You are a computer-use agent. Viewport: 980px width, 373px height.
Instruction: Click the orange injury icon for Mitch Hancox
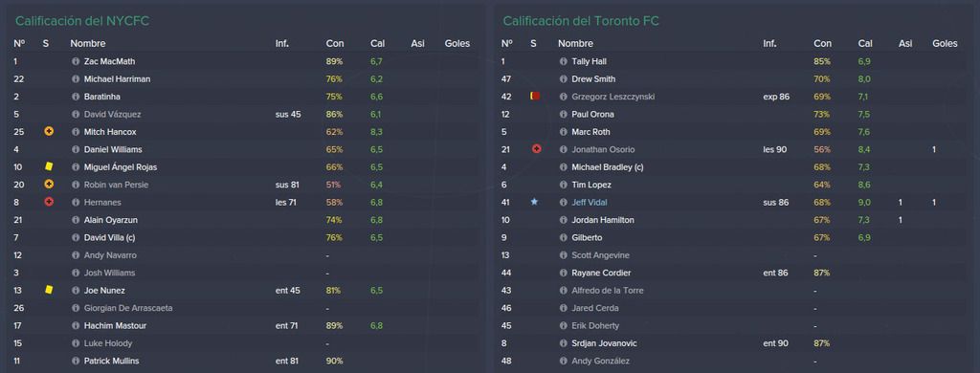click(x=49, y=132)
